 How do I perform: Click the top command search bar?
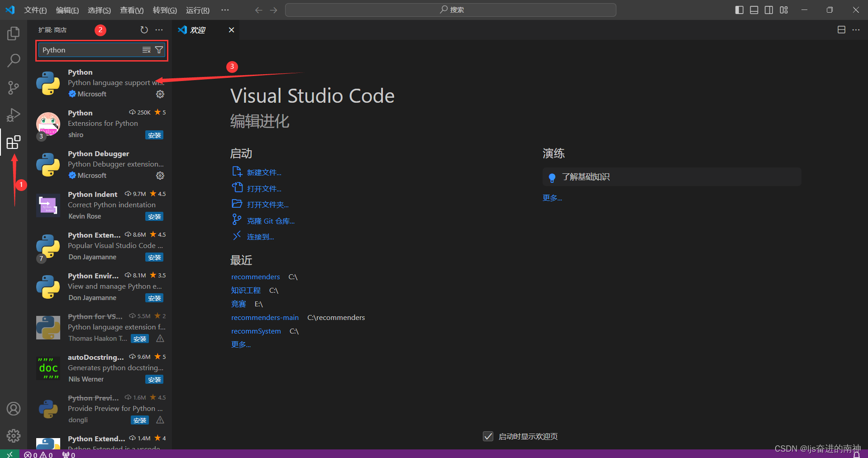click(451, 10)
